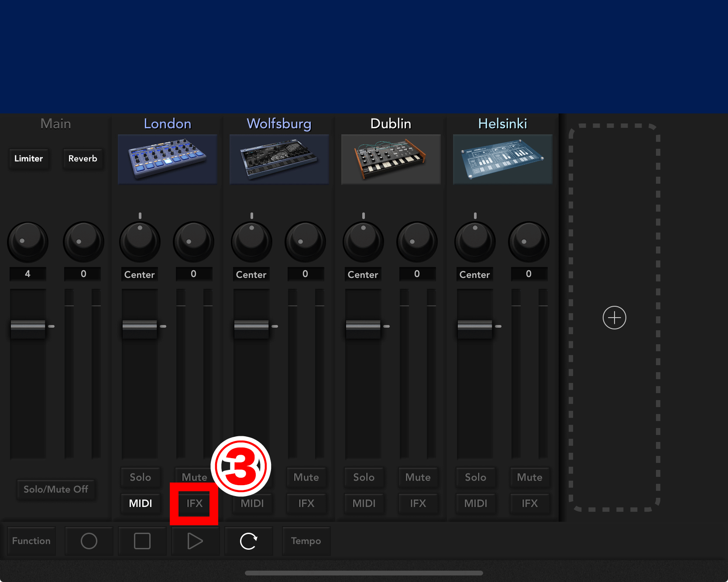Image resolution: width=728 pixels, height=582 pixels.
Task: Select the Dublin track name
Action: point(391,124)
